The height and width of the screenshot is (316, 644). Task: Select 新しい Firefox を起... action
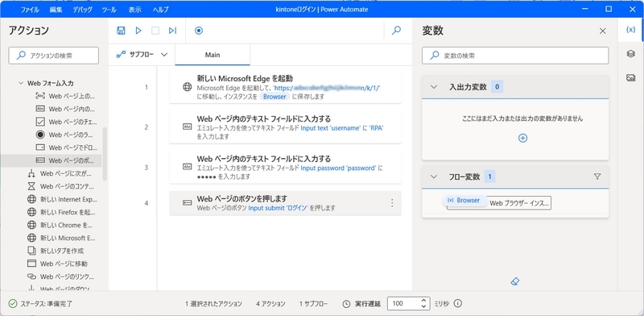(62, 212)
